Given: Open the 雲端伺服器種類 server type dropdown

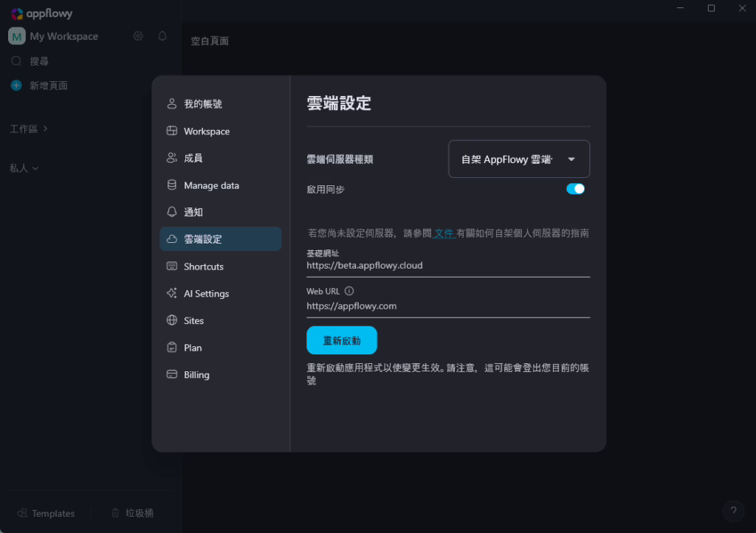Looking at the screenshot, I should point(519,159).
